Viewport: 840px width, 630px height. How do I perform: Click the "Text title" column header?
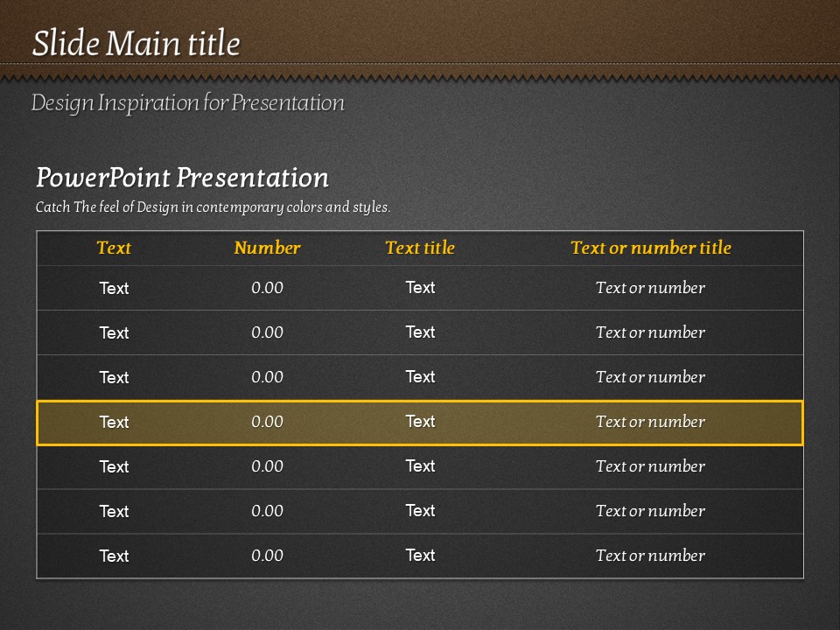(x=420, y=248)
